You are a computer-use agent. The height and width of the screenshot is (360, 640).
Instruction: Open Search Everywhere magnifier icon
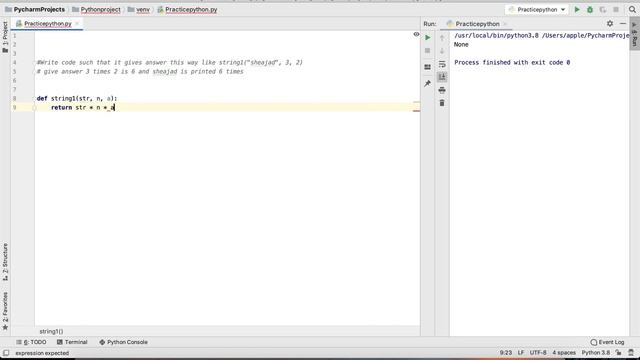coord(632,9)
